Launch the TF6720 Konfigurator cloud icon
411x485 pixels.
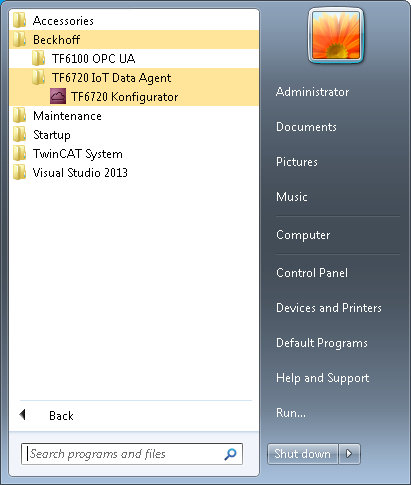(58, 97)
